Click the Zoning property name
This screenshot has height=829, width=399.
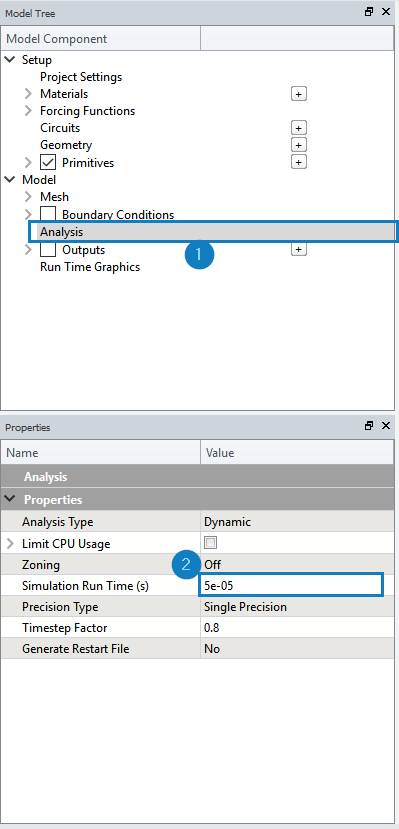tap(41, 565)
